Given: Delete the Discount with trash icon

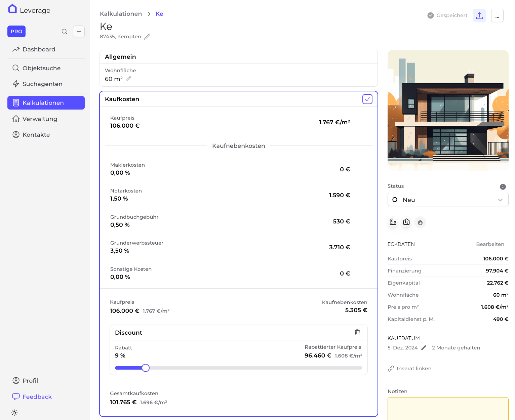Looking at the screenshot, I should click(357, 332).
